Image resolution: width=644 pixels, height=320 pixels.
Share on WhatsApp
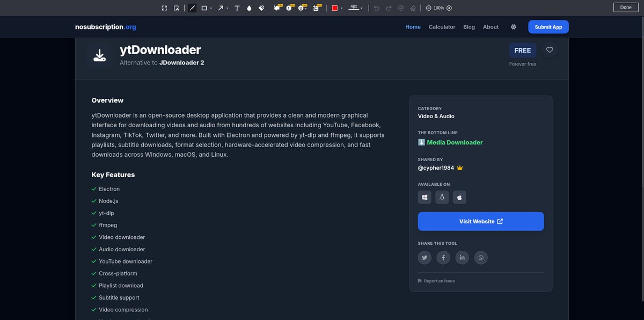tap(481, 258)
